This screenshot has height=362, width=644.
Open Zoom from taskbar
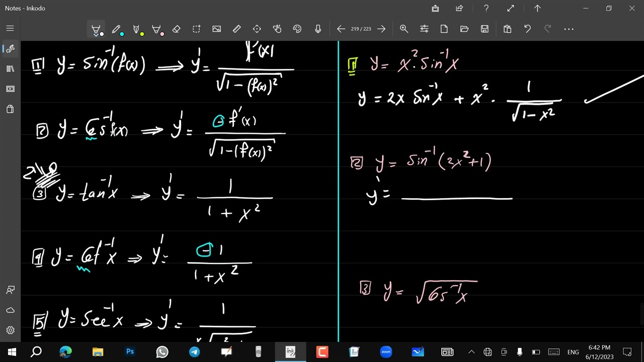click(386, 352)
